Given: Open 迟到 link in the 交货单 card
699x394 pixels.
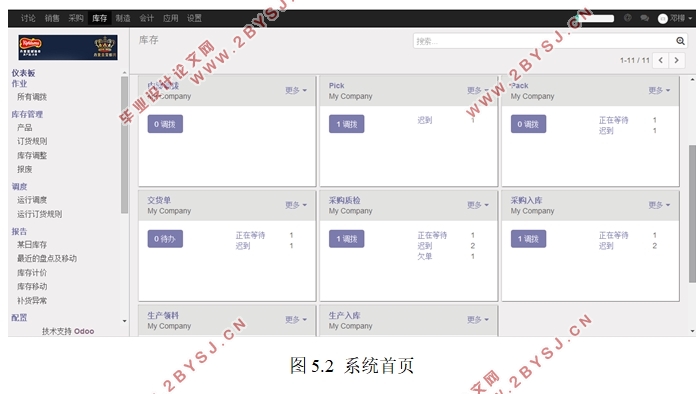Looking at the screenshot, I should [243, 246].
